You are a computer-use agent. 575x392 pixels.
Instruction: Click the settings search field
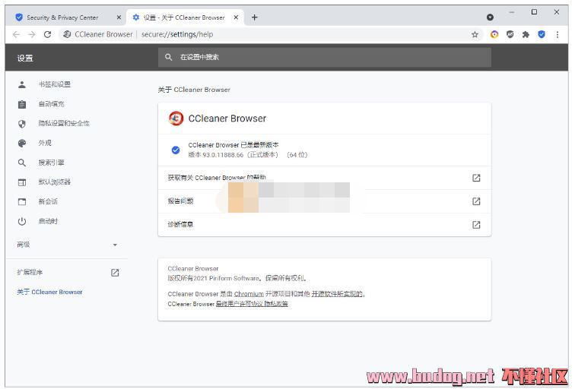(325, 57)
